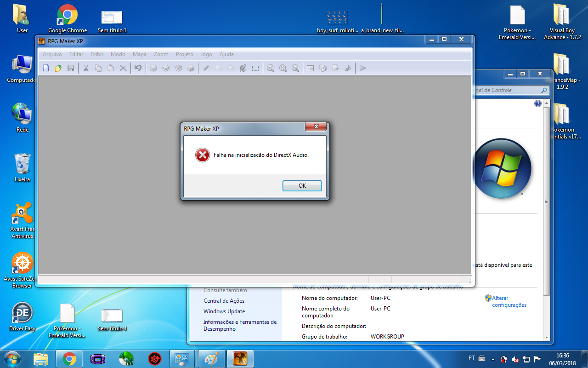
Task: Click the Undo arrow icon
Action: [x=138, y=68]
